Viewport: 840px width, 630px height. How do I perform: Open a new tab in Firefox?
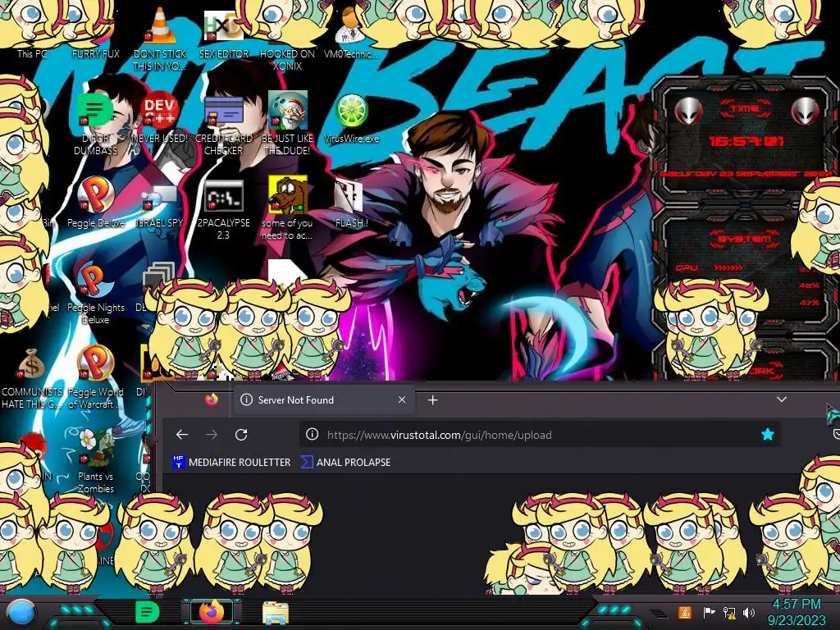[433, 399]
